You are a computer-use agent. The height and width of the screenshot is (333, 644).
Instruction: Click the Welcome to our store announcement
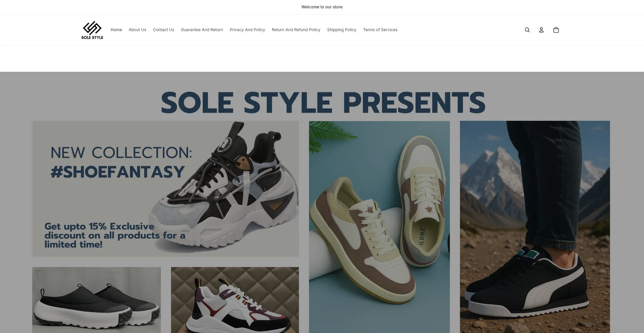click(x=322, y=7)
